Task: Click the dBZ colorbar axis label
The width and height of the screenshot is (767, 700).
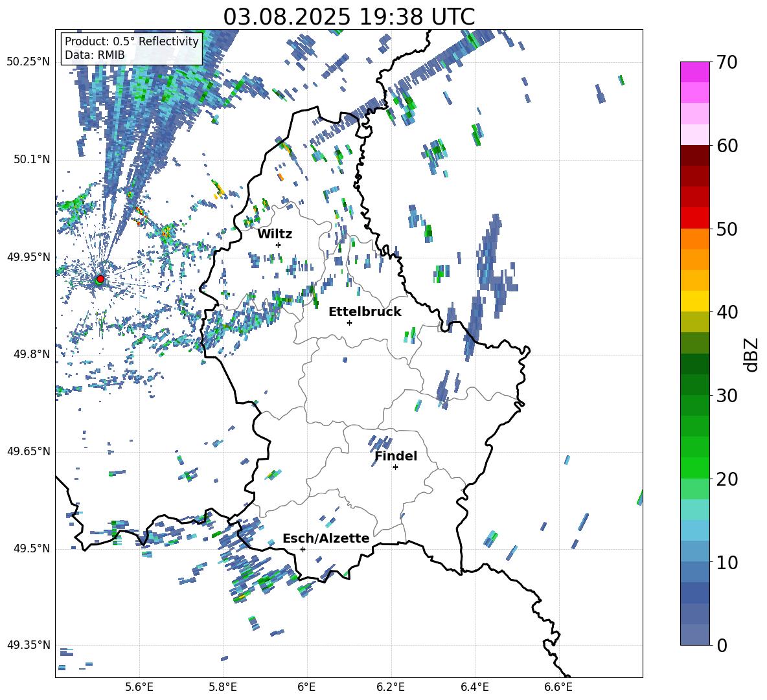Action: [752, 354]
